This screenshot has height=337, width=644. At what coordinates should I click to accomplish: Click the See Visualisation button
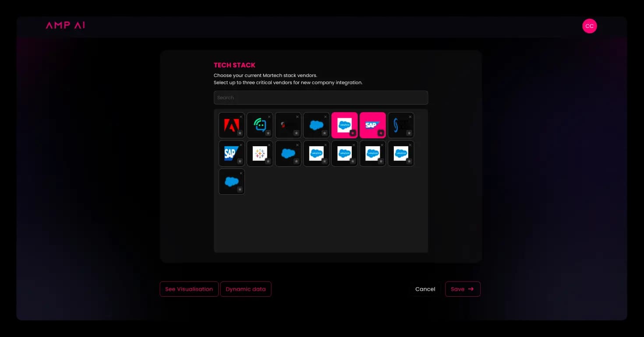pyautogui.click(x=189, y=289)
